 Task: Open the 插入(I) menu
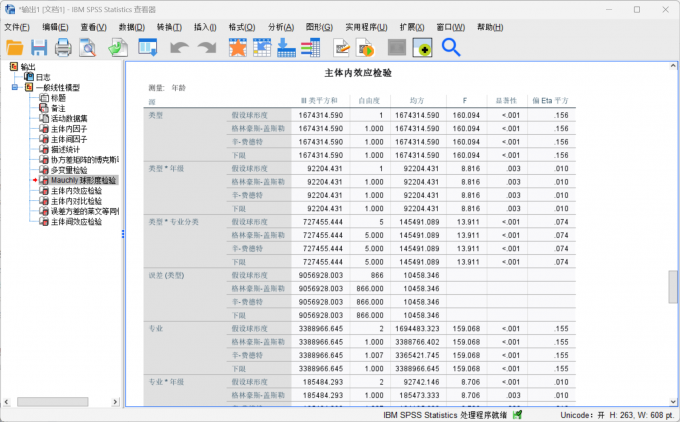tap(205, 27)
